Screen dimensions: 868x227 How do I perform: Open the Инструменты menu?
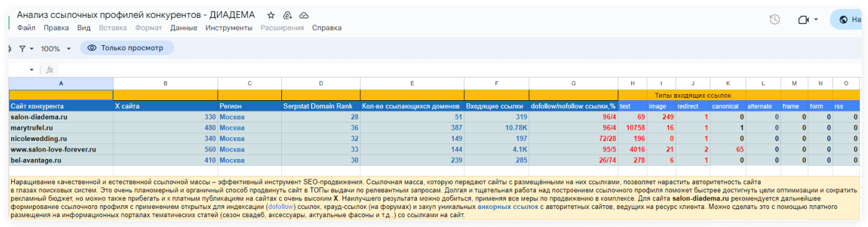tap(229, 28)
